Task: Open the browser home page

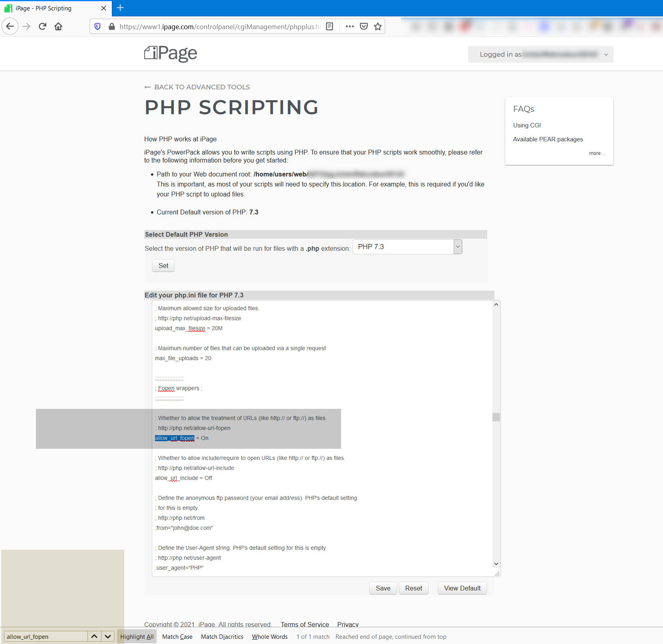Action: click(x=58, y=26)
